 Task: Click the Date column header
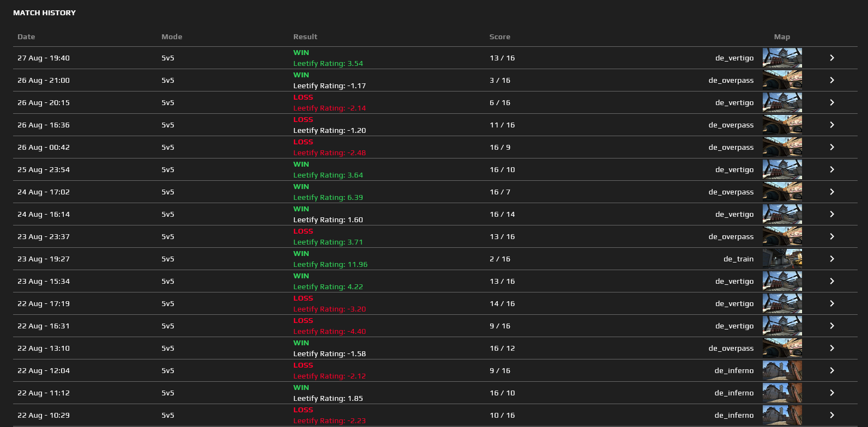[x=26, y=36]
